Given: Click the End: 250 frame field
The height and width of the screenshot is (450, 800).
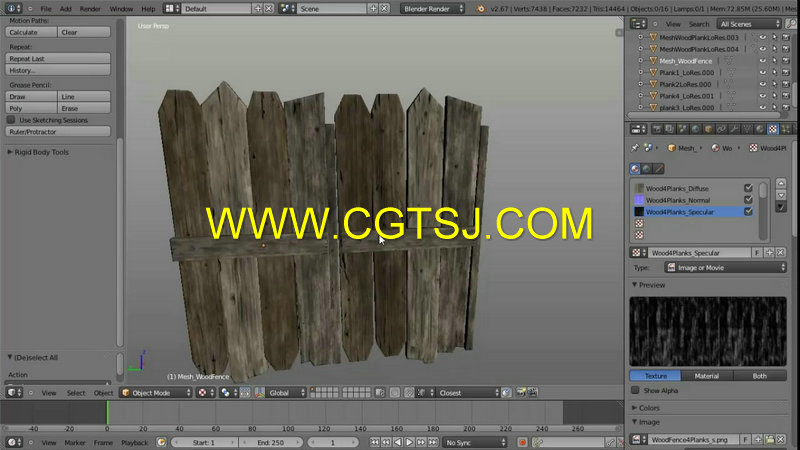Looking at the screenshot, I should tap(271, 442).
